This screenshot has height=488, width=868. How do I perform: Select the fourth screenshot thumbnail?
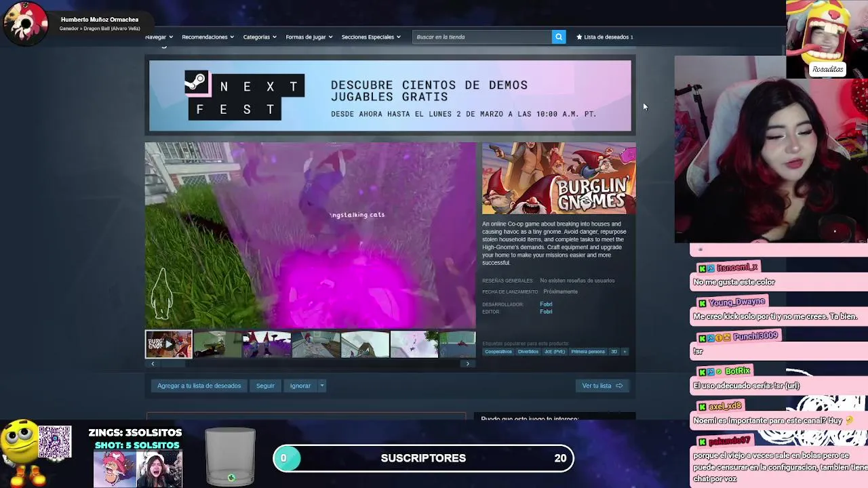pos(316,344)
